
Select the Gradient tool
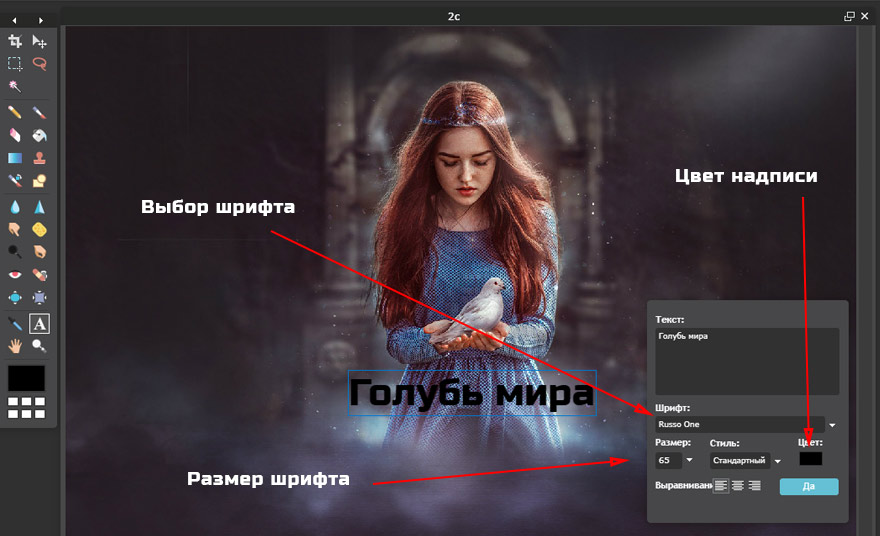[x=15, y=158]
